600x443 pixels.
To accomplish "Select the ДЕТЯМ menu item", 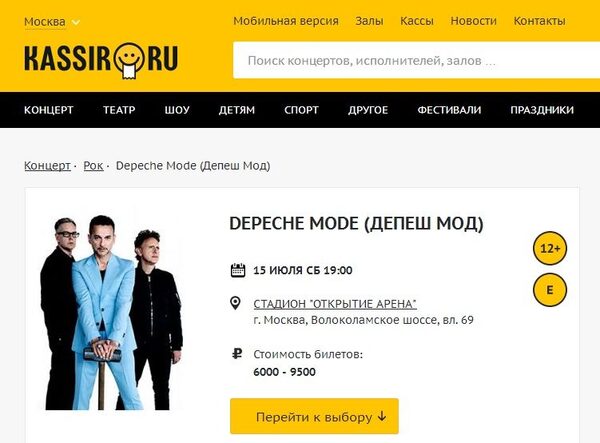I will 236,110.
